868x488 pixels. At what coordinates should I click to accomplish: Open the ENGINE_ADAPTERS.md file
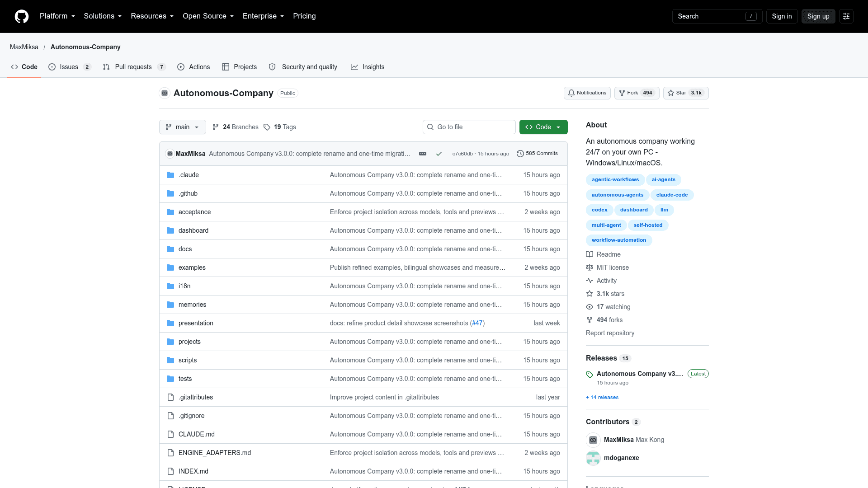(x=215, y=453)
